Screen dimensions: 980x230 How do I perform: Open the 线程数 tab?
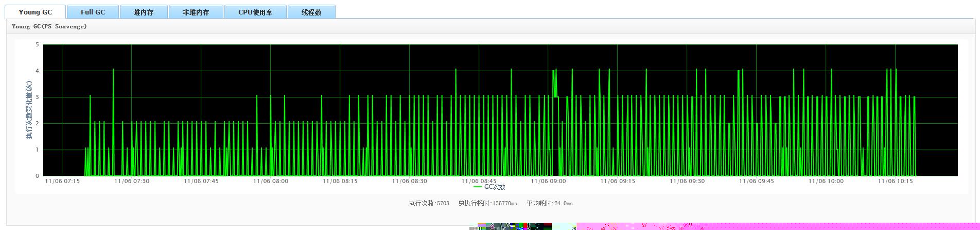(311, 12)
